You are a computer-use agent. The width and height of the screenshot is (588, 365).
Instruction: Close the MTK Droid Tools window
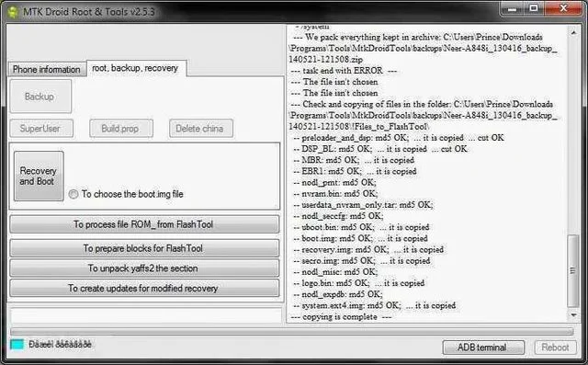[563, 8]
